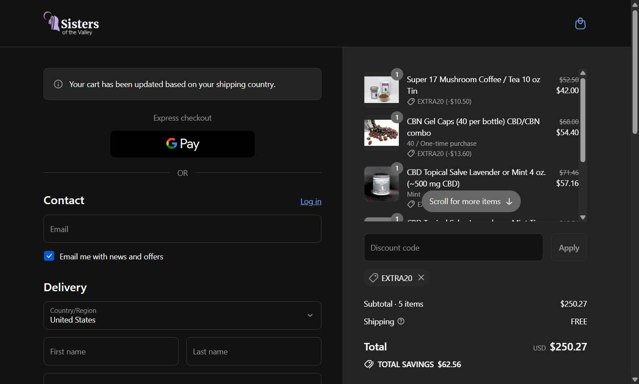The height and width of the screenshot is (384, 639).
Task: Click the Total Savings tag icon
Action: pyautogui.click(x=369, y=364)
